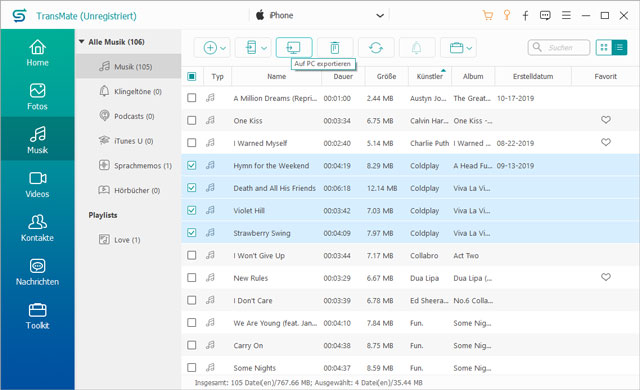This screenshot has height=390, width=640.
Task: Uncheck the Strawberry Swing checkbox
Action: tap(191, 233)
